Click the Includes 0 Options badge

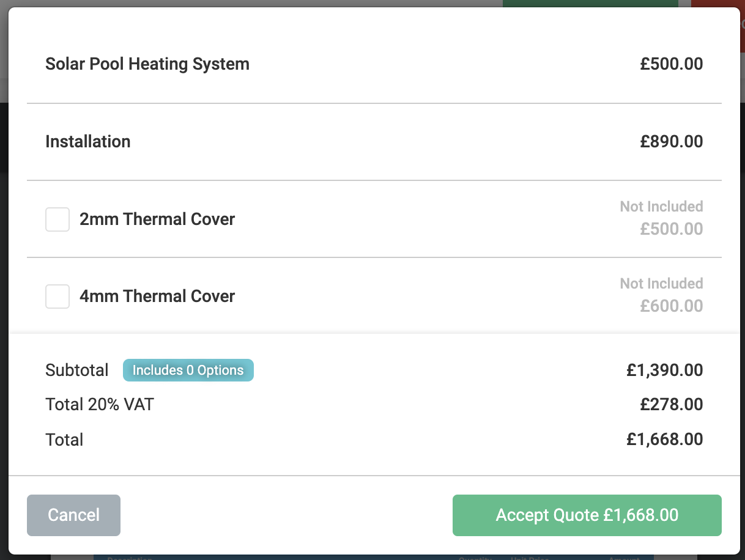188,370
